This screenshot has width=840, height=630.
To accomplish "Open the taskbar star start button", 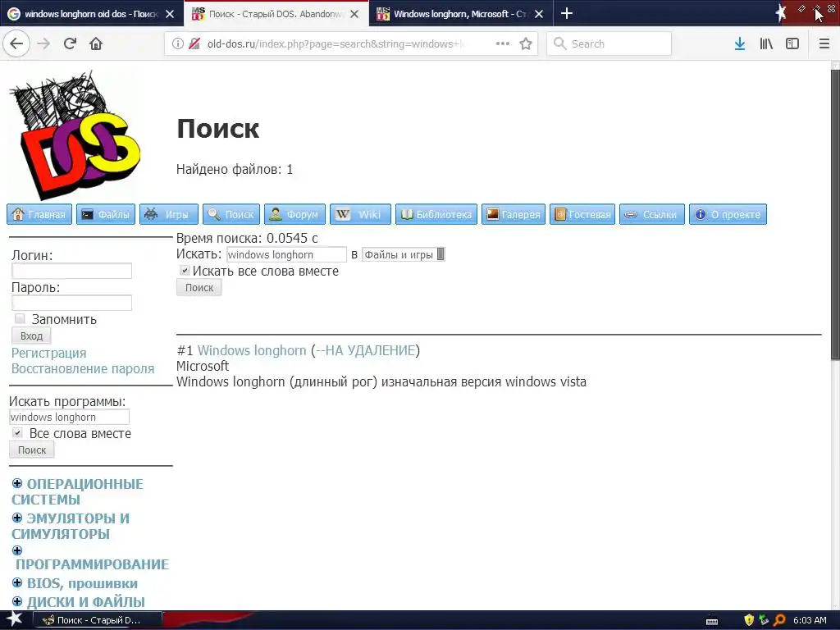I will pos(14,619).
